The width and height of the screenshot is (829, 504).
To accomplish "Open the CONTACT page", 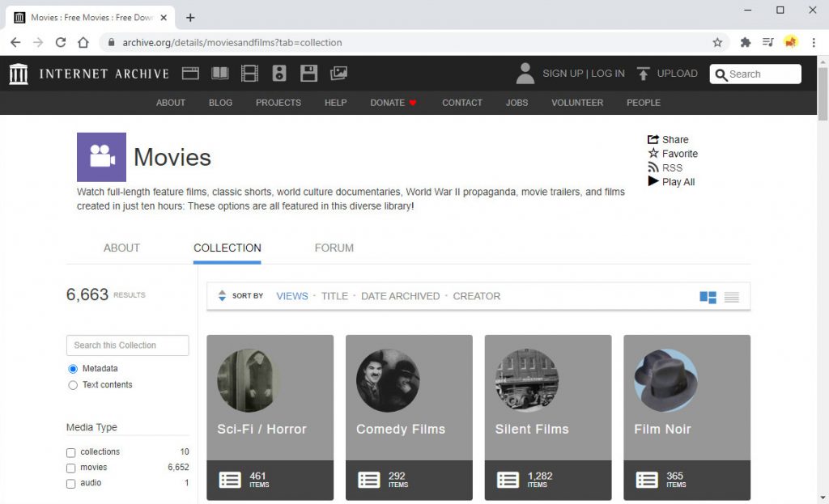I will pyautogui.click(x=462, y=103).
